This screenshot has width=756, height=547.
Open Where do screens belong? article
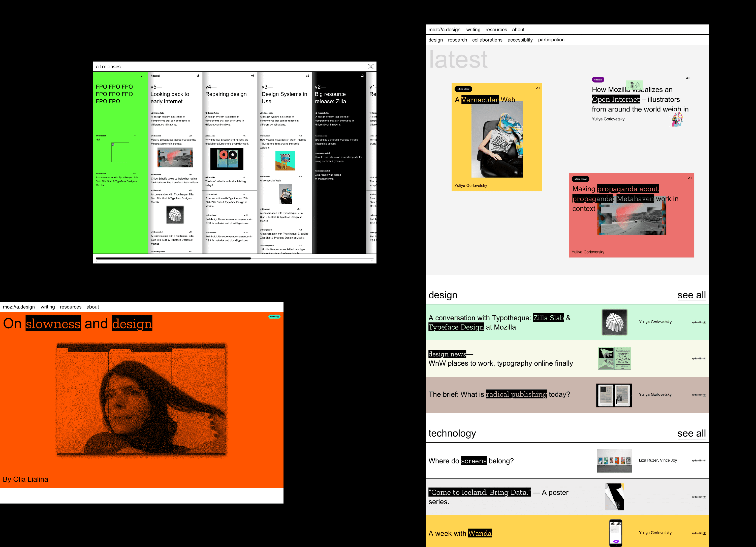(x=471, y=461)
